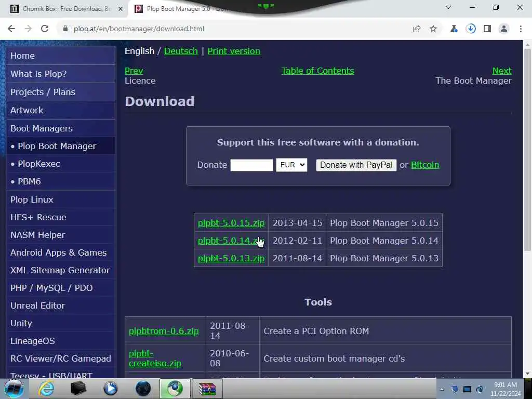The image size is (532, 399).
Task: Follow the Prev link to Licence
Action: click(134, 71)
